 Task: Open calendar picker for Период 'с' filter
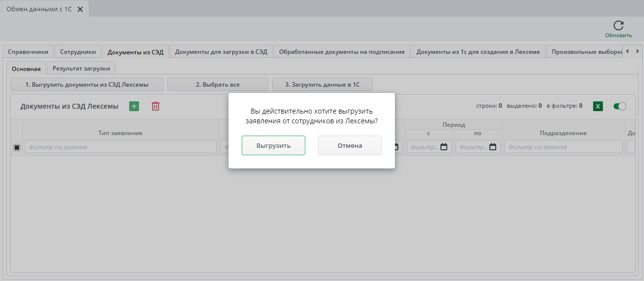(444, 147)
